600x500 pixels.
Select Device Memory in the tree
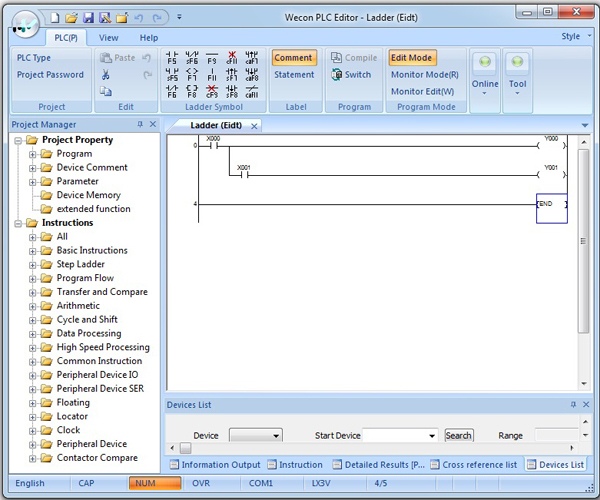[x=89, y=195]
